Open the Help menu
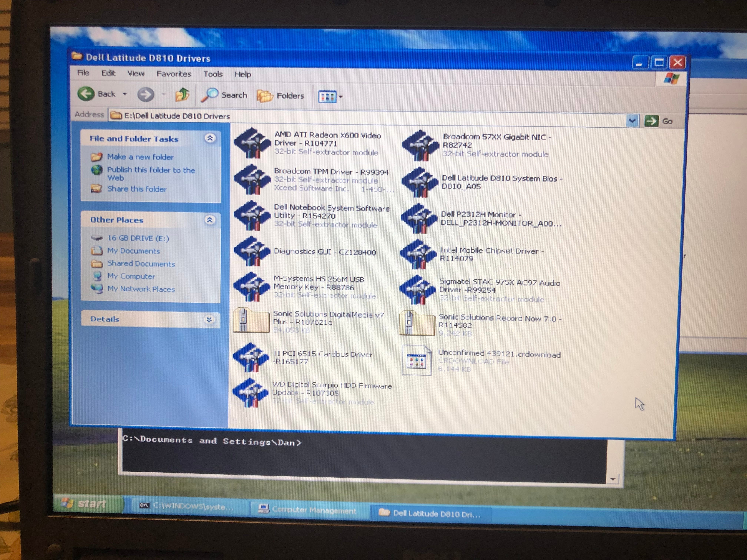The image size is (747, 560). [x=243, y=74]
